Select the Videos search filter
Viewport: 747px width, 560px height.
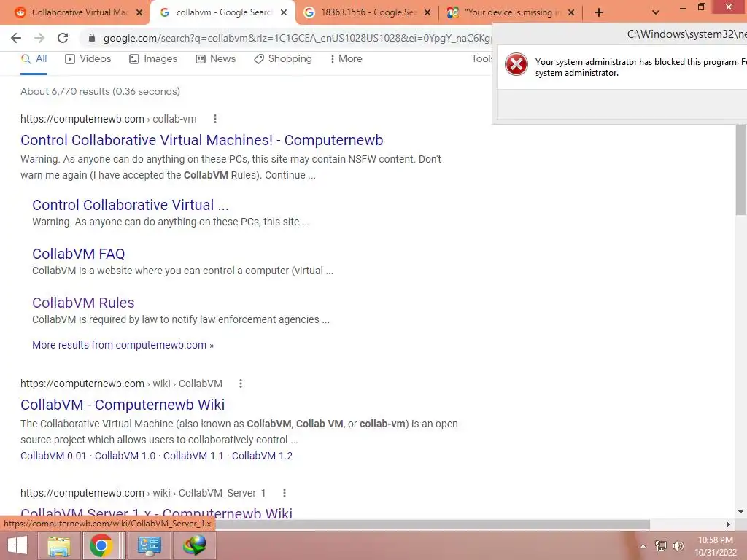point(88,58)
